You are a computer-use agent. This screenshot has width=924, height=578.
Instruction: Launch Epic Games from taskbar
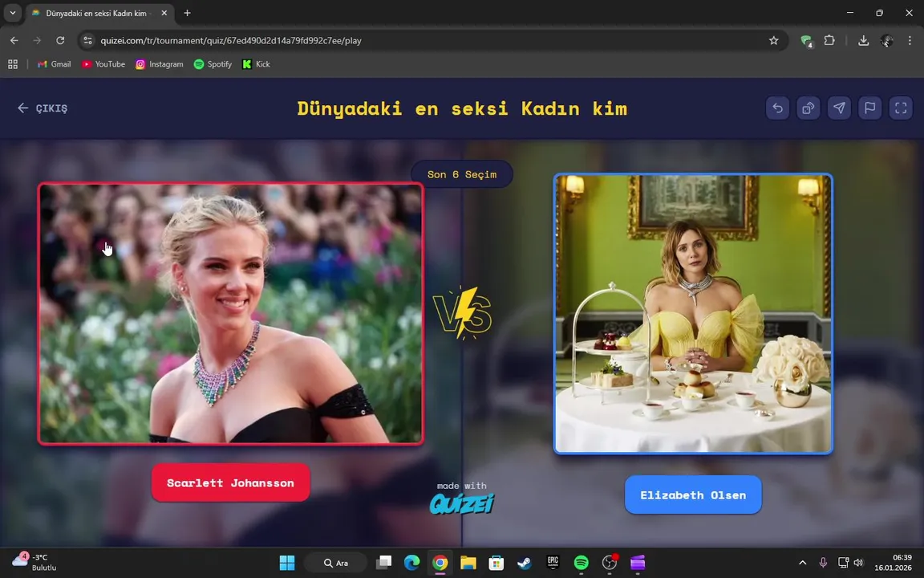[553, 563]
